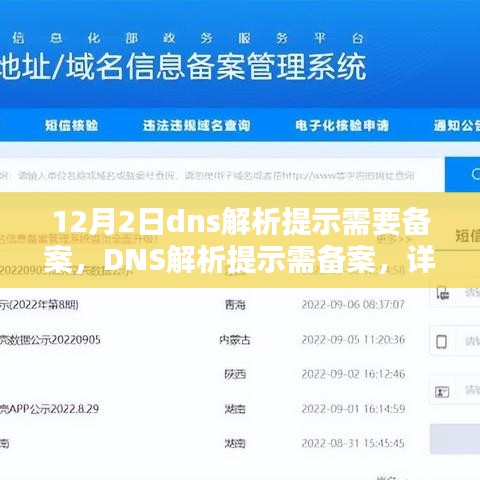Open the 违法违规域名查询 tab
Image resolution: width=480 pixels, height=480 pixels.
click(197, 126)
